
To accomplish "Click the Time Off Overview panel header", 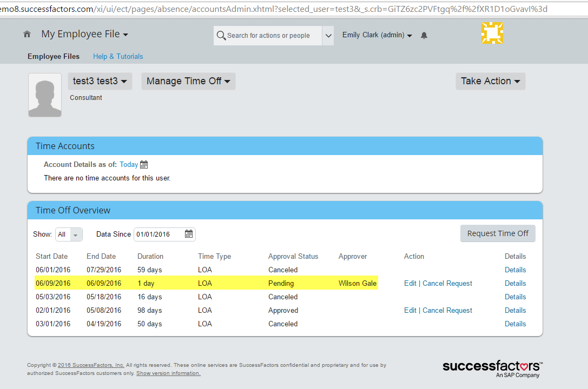I will pos(285,210).
